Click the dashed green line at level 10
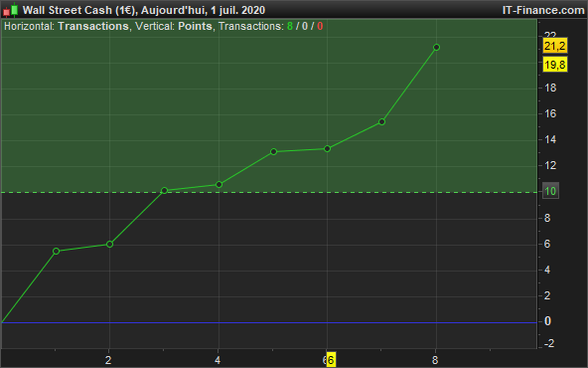This screenshot has height=368, width=588. [x=269, y=192]
